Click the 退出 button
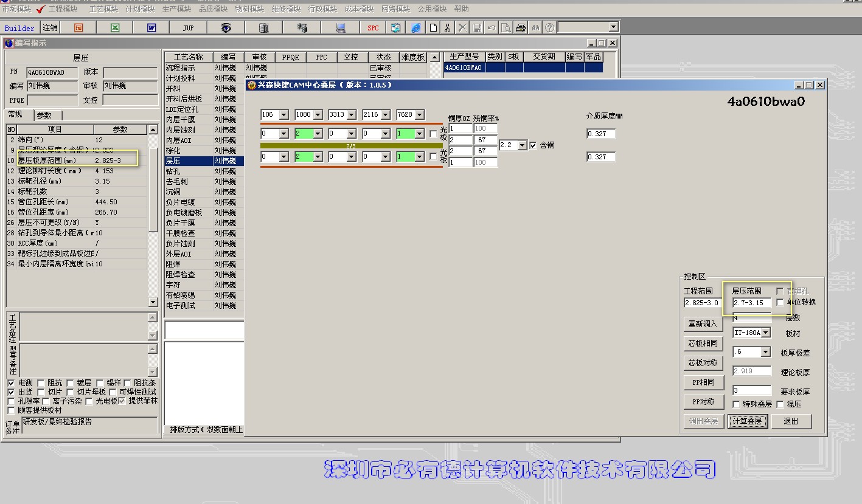The image size is (862, 504). point(791,421)
